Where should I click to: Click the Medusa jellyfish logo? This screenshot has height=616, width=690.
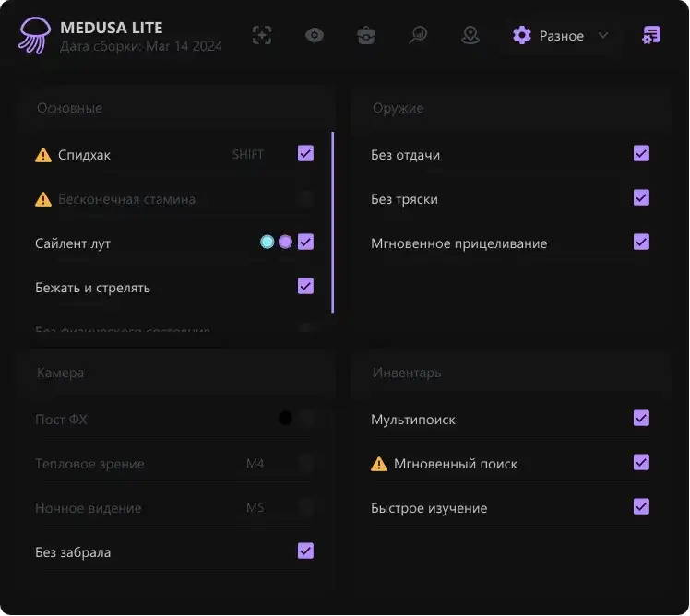point(35,35)
